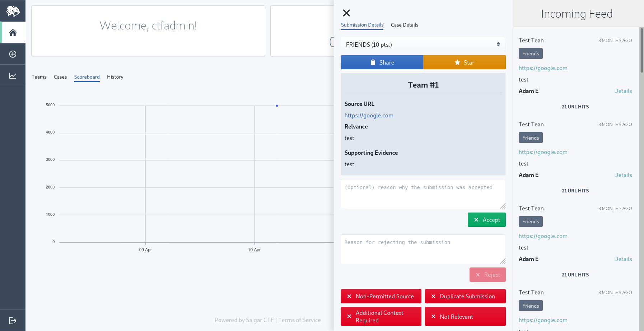Open Details of the third feed entry
Viewport: 644px width, 331px height.
pos(623,259)
